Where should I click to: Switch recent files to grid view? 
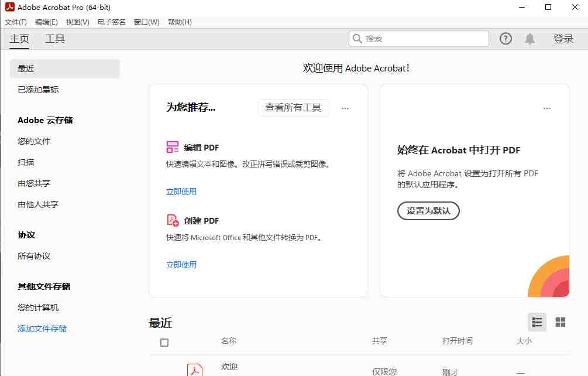pyautogui.click(x=560, y=322)
